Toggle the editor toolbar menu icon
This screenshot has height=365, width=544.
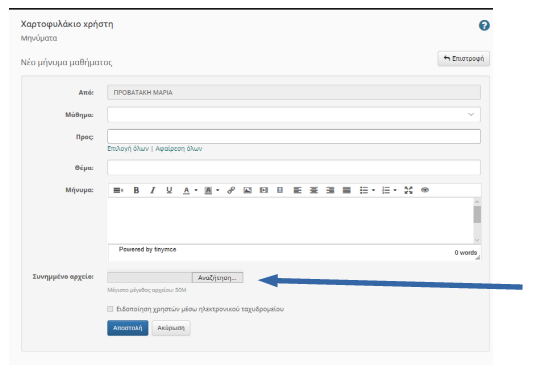coord(118,190)
